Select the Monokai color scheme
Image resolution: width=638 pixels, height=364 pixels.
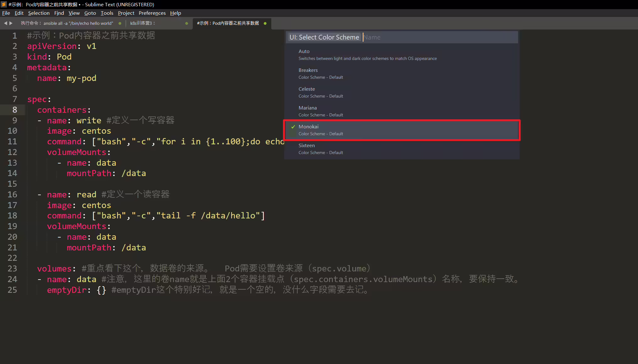click(402, 130)
